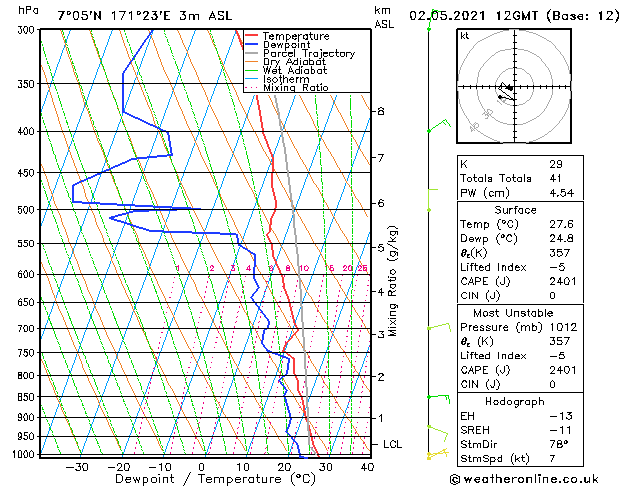The height and width of the screenshot is (486, 629).
Task: Click the surface Dewp value '24.8'
Action: (x=562, y=239)
